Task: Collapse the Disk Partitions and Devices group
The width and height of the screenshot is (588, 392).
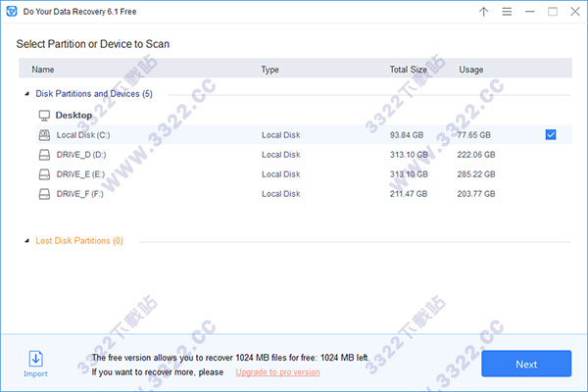Action: pos(27,94)
